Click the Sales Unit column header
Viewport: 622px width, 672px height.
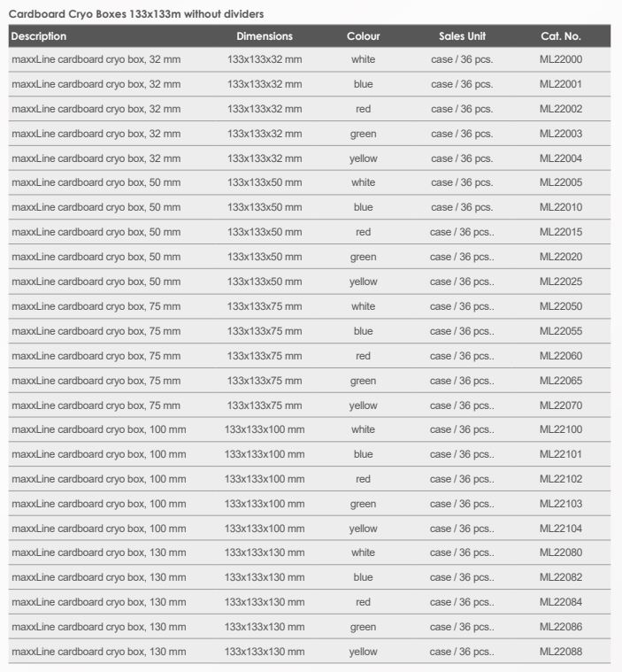tap(462, 36)
